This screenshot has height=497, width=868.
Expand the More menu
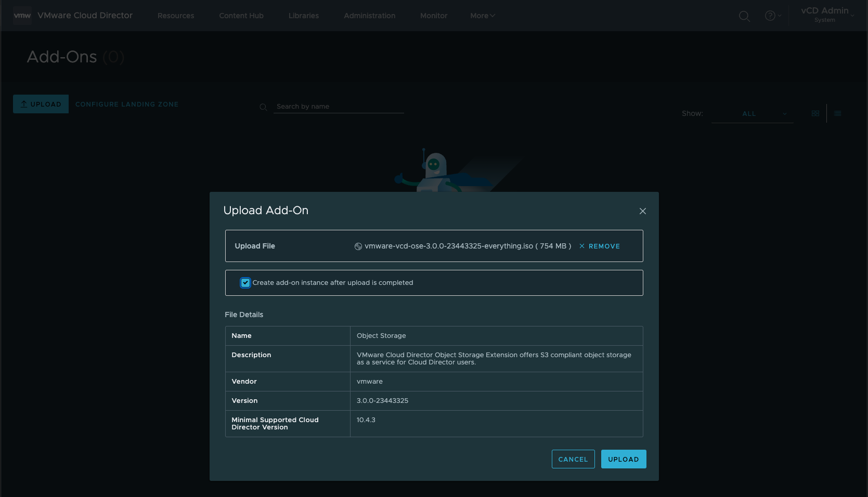tap(482, 16)
